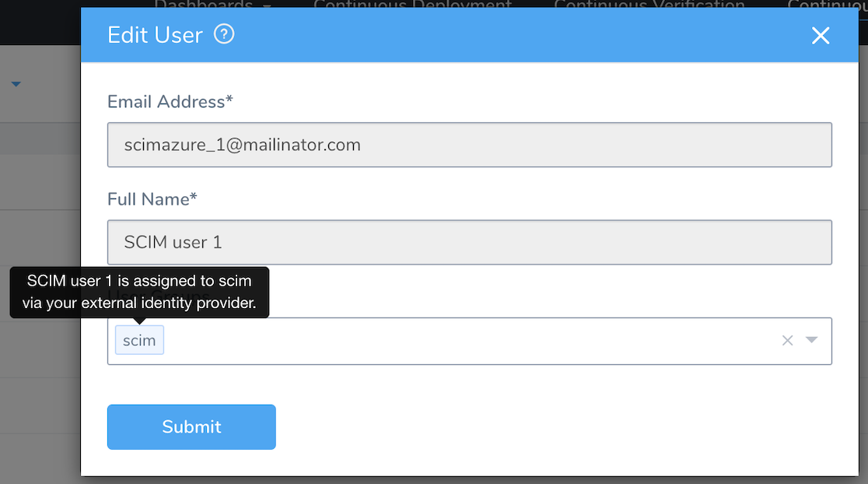868x484 pixels.
Task: Click the Full Name label
Action: pos(152,198)
